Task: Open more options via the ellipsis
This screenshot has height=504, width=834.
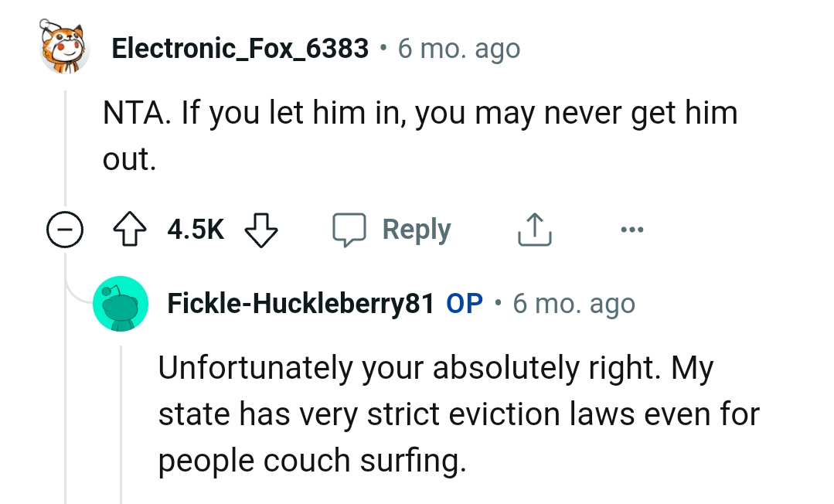Action: point(632,229)
